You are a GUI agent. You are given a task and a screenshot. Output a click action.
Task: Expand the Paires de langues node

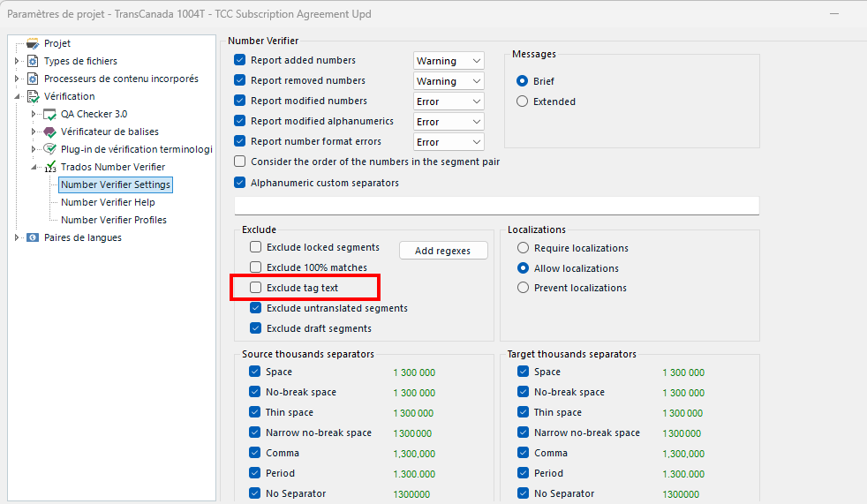17,237
